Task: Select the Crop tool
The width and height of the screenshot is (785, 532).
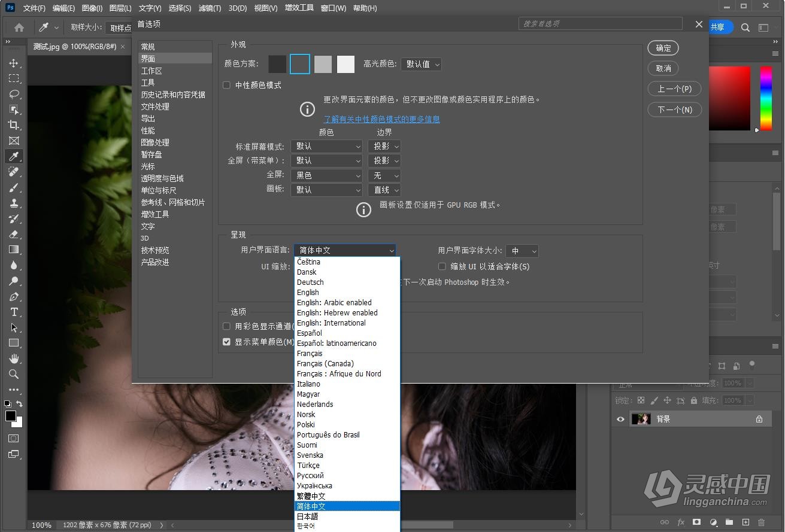Action: [14, 125]
